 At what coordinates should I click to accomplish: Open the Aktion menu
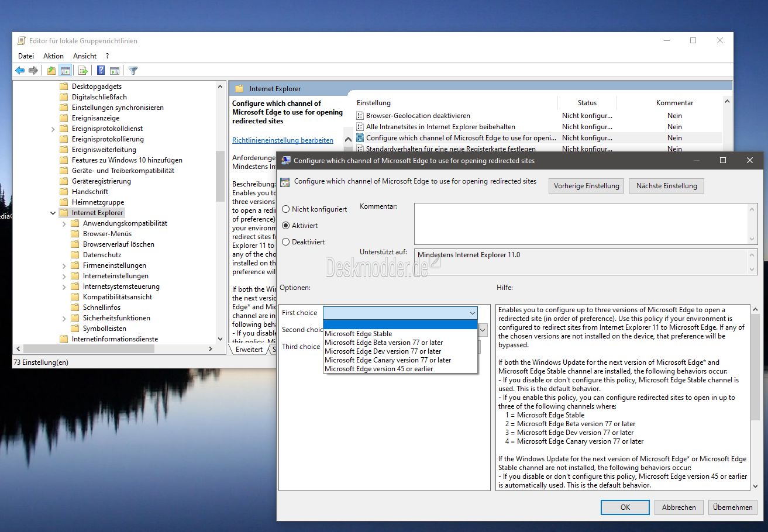click(53, 56)
